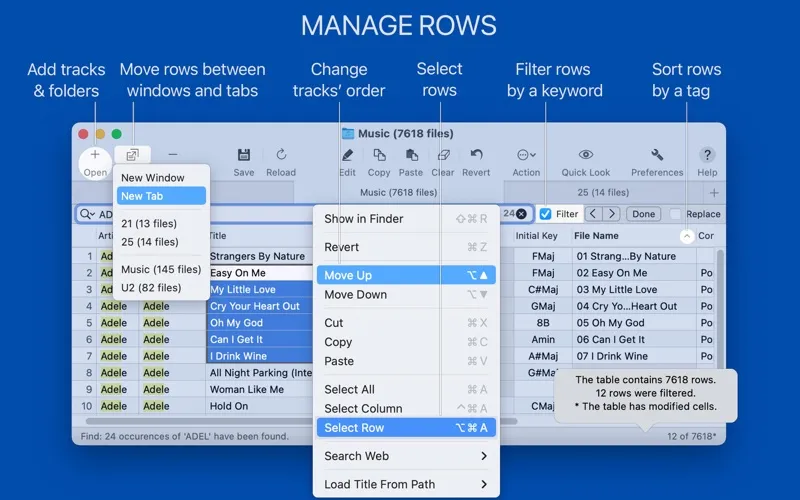Select the 'I Drink Wine' title cell
The width and height of the screenshot is (800, 500).
point(260,356)
